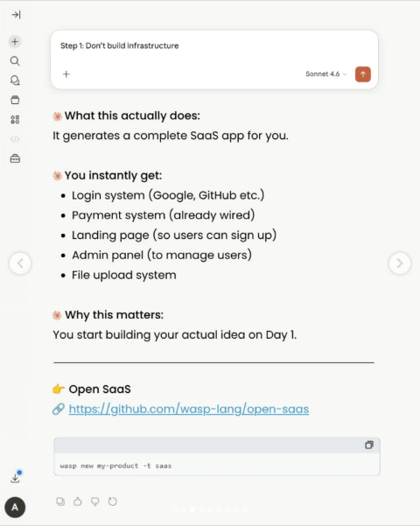The image size is (420, 526).
Task: Start a new chat with plus icon
Action: pos(15,42)
